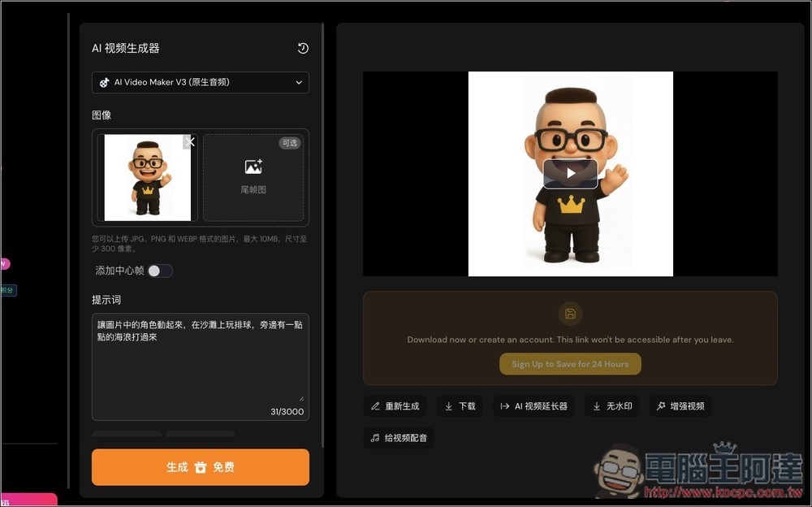Click 重新生成 to regenerate the video

coord(395,405)
